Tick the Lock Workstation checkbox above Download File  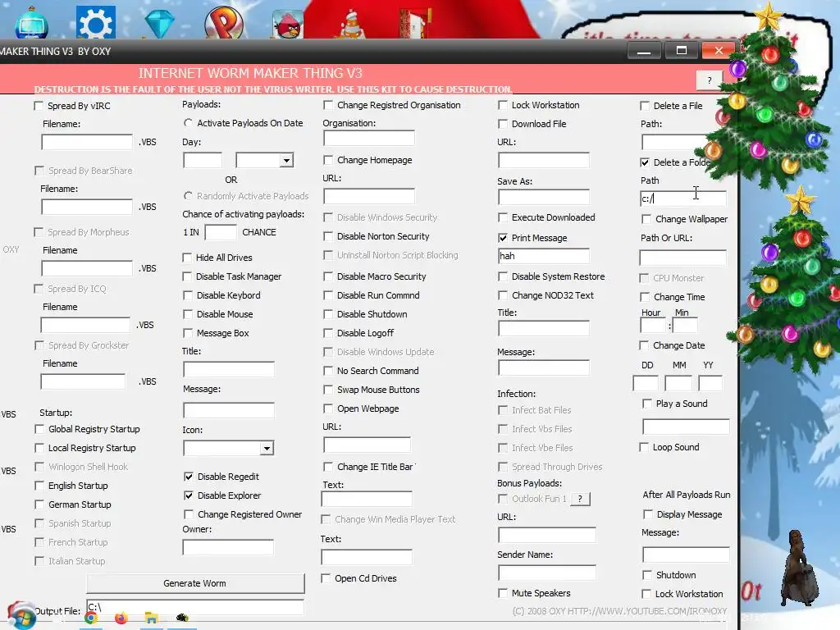tap(503, 105)
